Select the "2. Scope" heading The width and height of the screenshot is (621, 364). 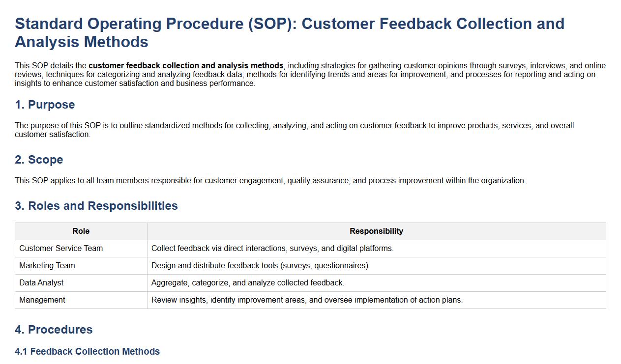[39, 160]
